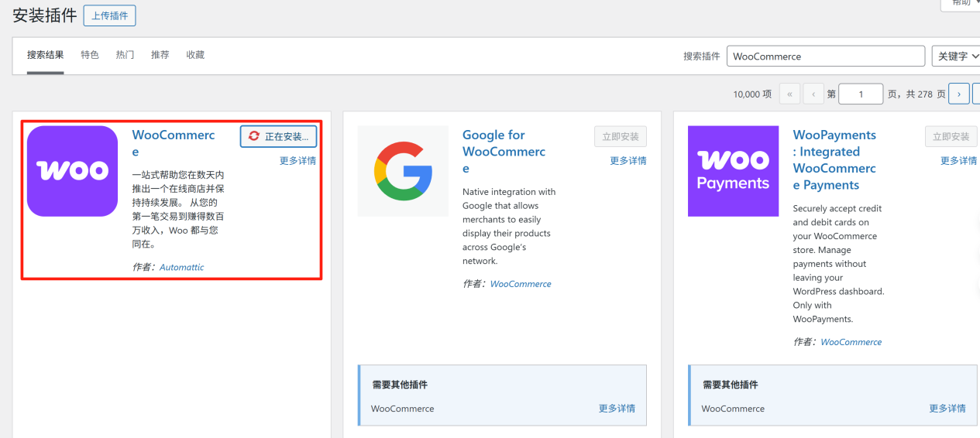The image size is (980, 438).
Task: Click the 安装插件 page heading
Action: click(x=45, y=15)
